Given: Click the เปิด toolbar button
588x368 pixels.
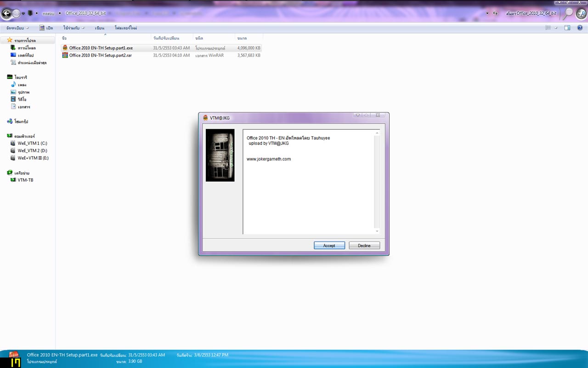Looking at the screenshot, I should [46, 28].
